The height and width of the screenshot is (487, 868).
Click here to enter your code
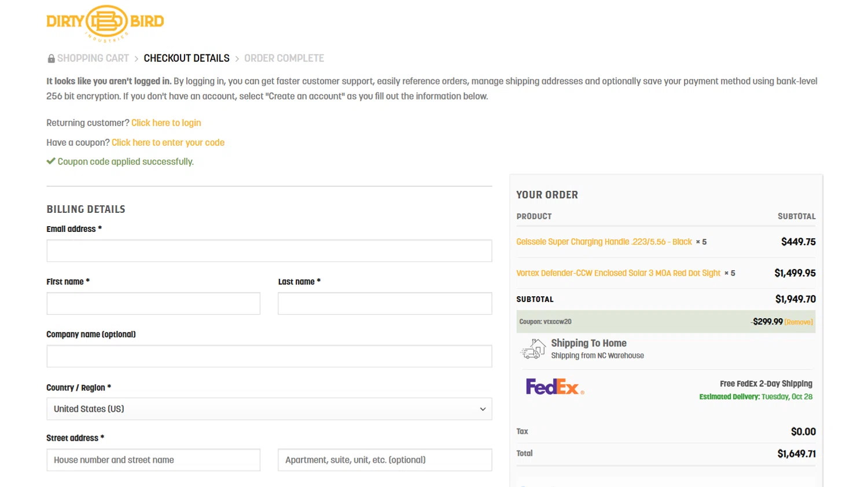coord(168,142)
